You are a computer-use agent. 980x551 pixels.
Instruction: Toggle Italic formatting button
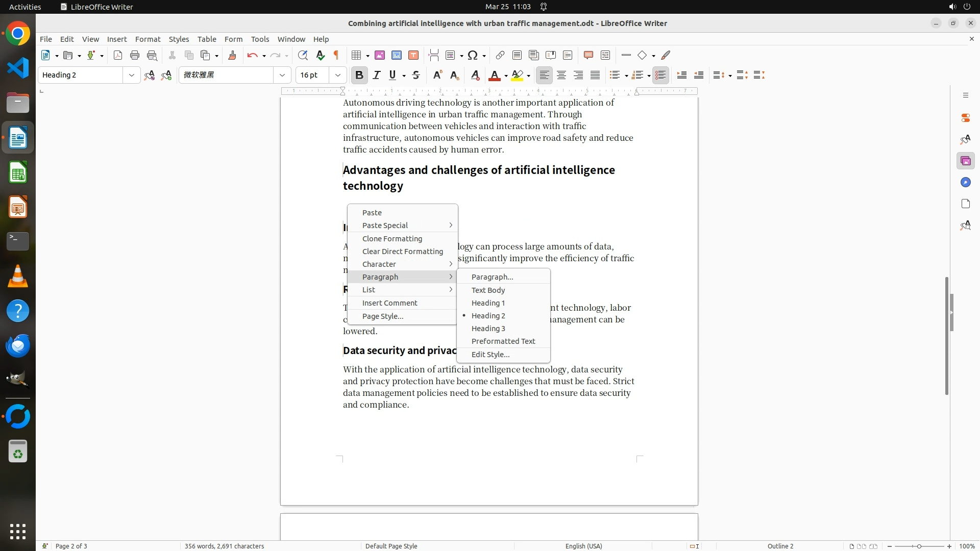point(377,75)
